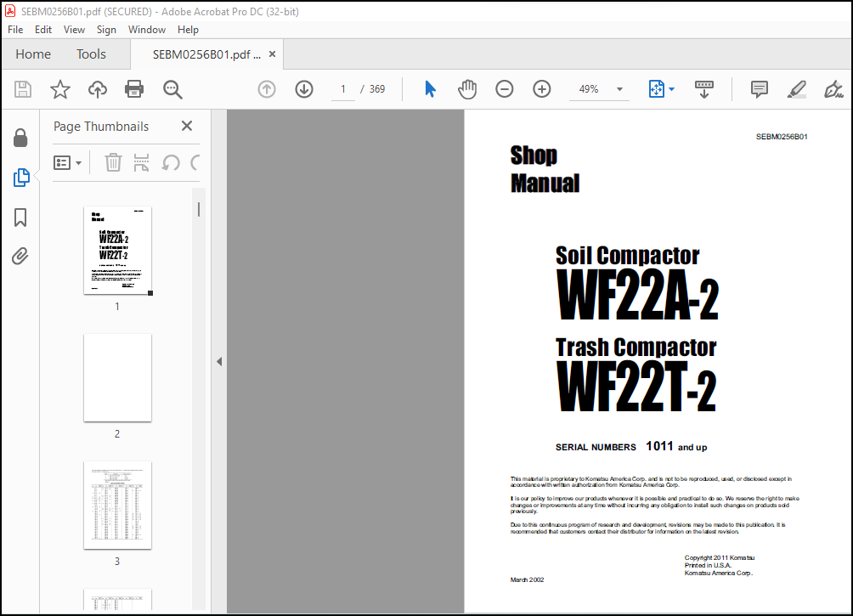Click the March 2002 date text

(527, 579)
